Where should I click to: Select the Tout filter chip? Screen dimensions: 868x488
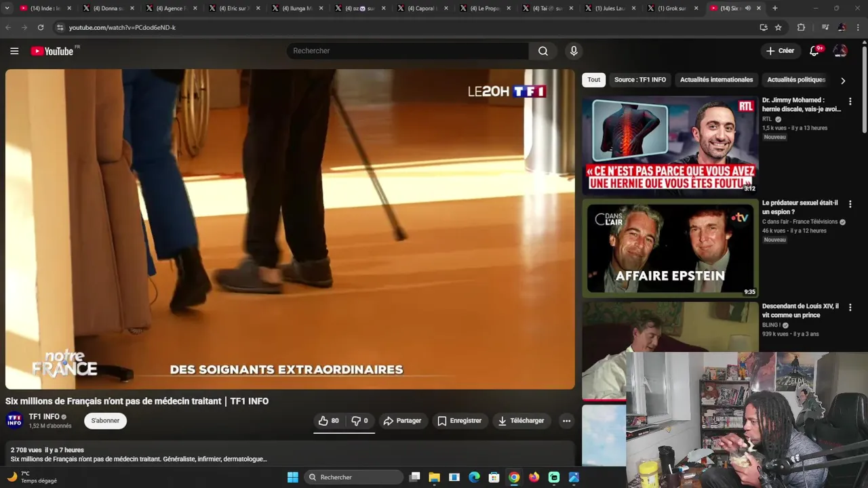coord(594,80)
